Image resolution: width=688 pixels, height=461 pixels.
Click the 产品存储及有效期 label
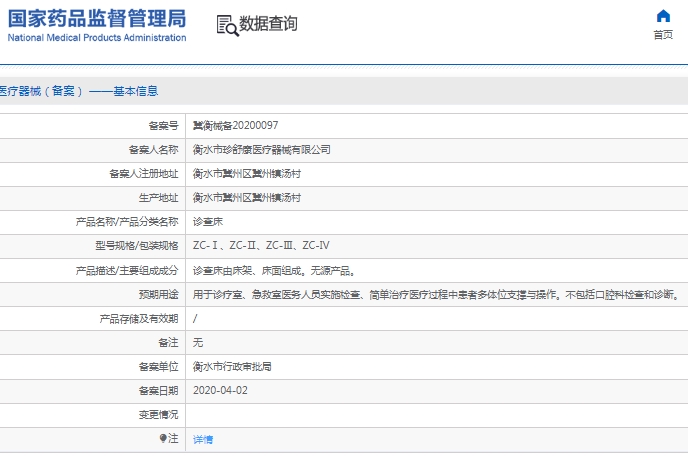[x=139, y=318]
